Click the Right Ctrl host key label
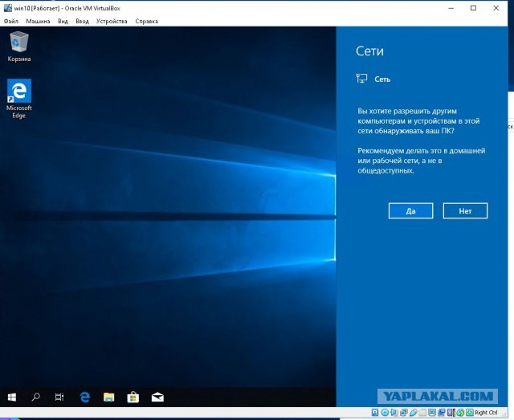This screenshot has width=514, height=420. coord(486,413)
